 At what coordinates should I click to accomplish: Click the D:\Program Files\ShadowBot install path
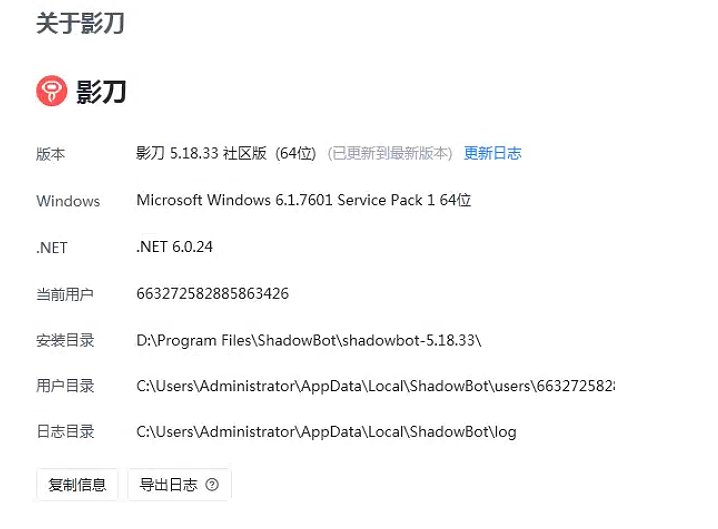[x=309, y=340]
